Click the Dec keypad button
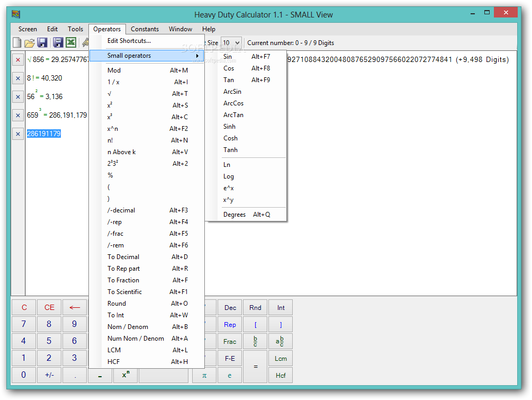The image size is (532, 400). tap(230, 308)
